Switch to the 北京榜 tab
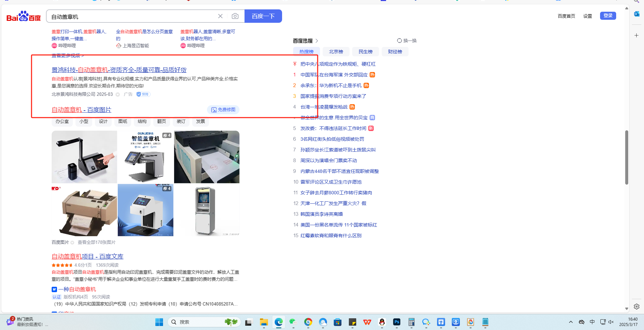This screenshot has height=330, width=644. [x=336, y=52]
